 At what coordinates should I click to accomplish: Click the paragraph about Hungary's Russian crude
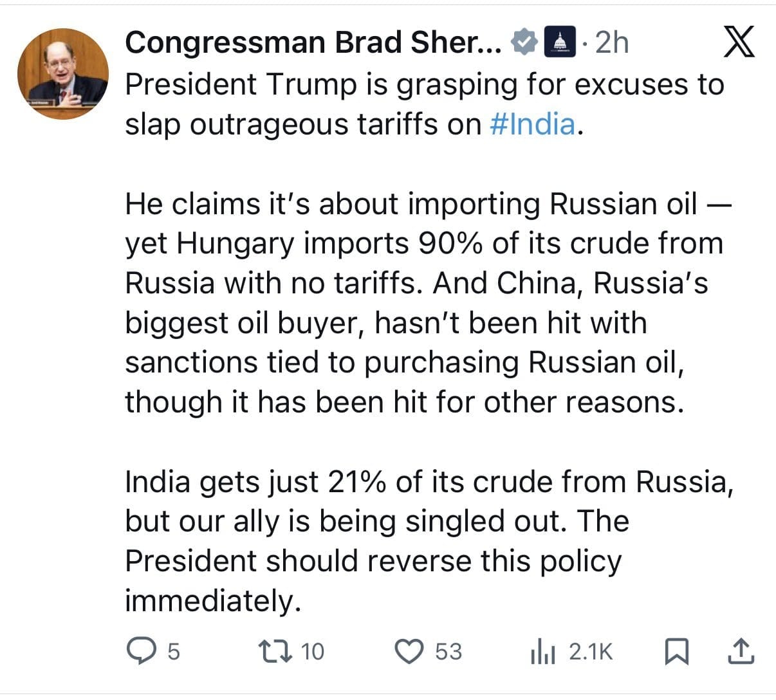[x=425, y=303]
